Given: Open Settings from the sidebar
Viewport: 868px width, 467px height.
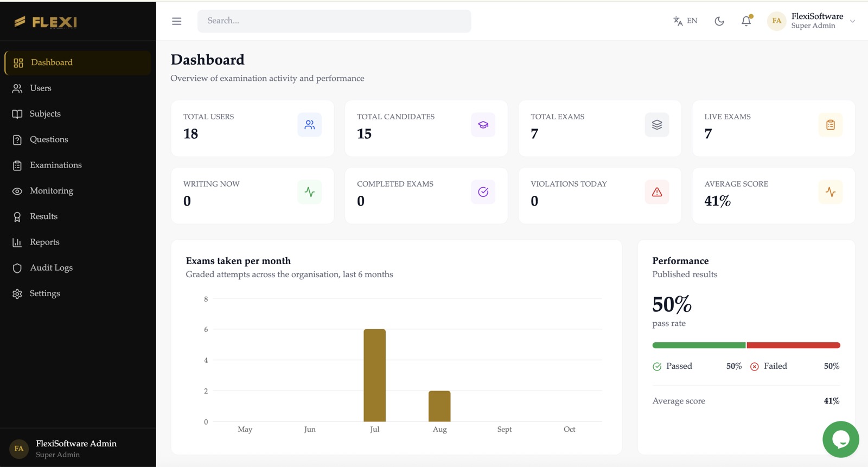Looking at the screenshot, I should [x=78, y=293].
